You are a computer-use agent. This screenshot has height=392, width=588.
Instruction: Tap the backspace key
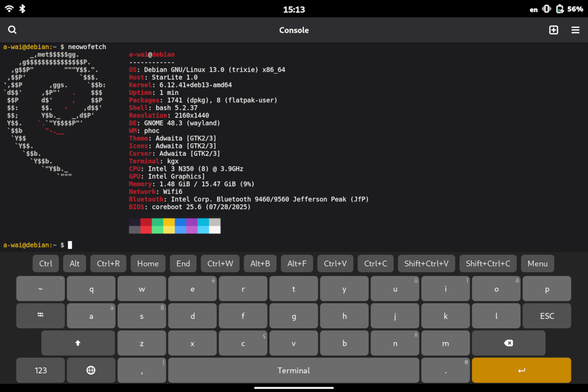[508, 343]
